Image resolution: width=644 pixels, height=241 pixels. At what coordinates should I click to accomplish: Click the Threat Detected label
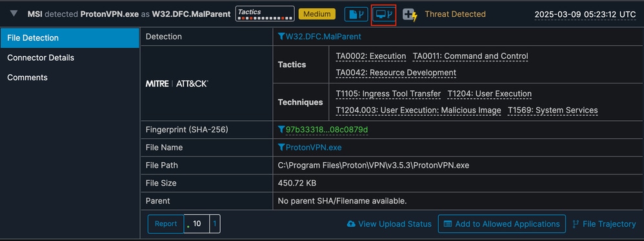[455, 14]
